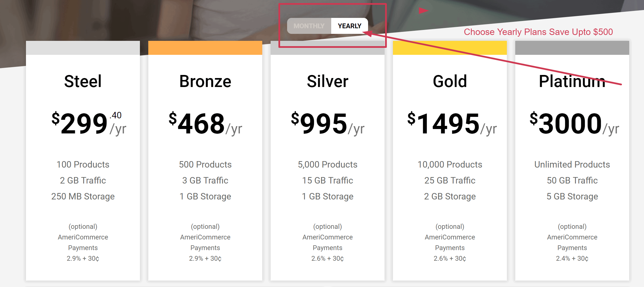644x287 pixels.
Task: Switch billing to the Monthly option
Action: point(309,26)
